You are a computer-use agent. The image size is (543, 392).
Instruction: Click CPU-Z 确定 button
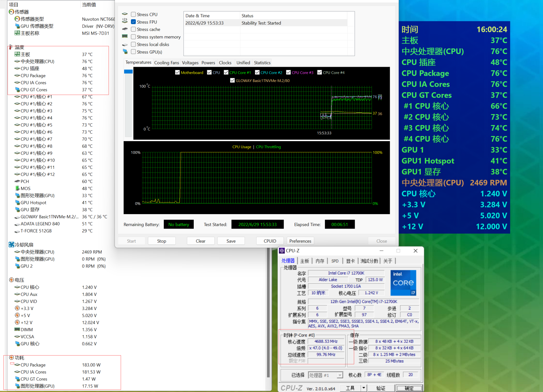pyautogui.click(x=409, y=388)
